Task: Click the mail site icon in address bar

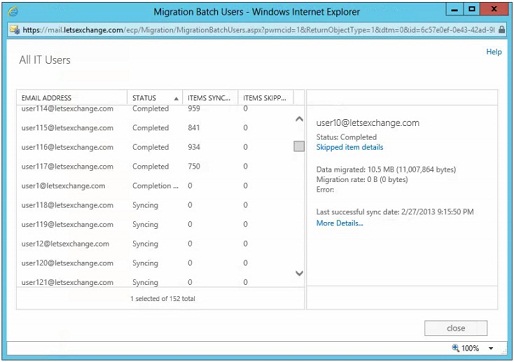Action: coord(14,30)
